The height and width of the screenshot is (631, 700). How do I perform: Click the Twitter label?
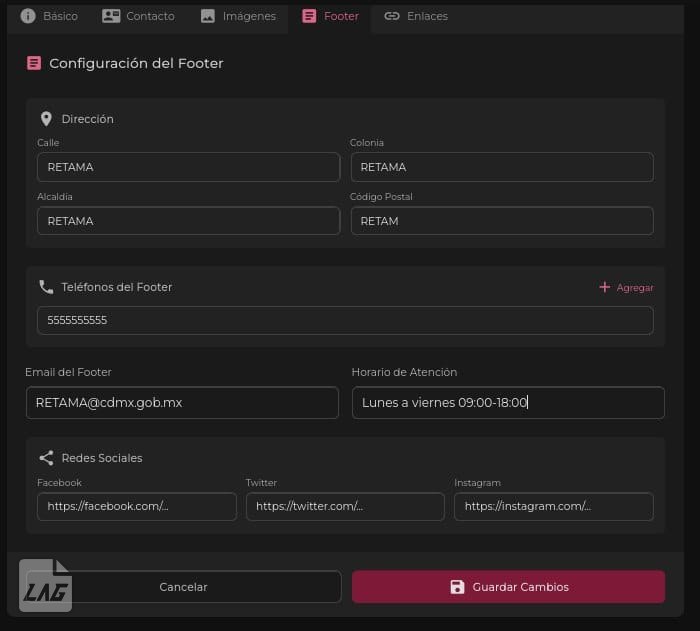pos(261,483)
